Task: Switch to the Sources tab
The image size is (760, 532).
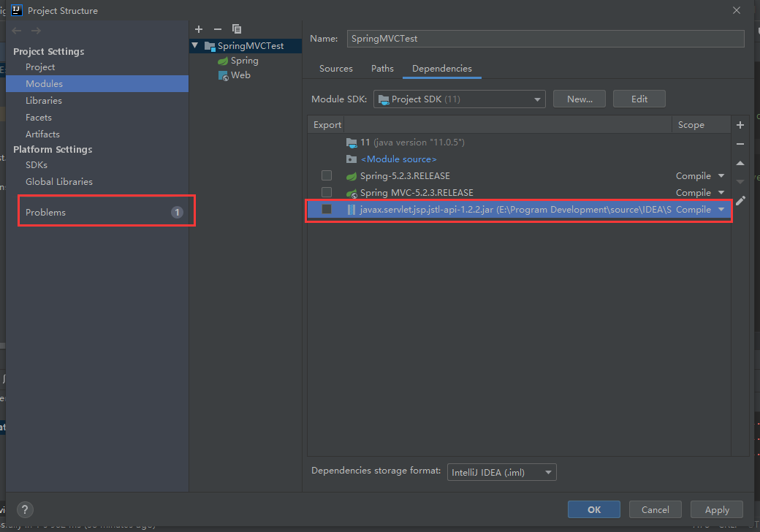Action: (x=335, y=68)
